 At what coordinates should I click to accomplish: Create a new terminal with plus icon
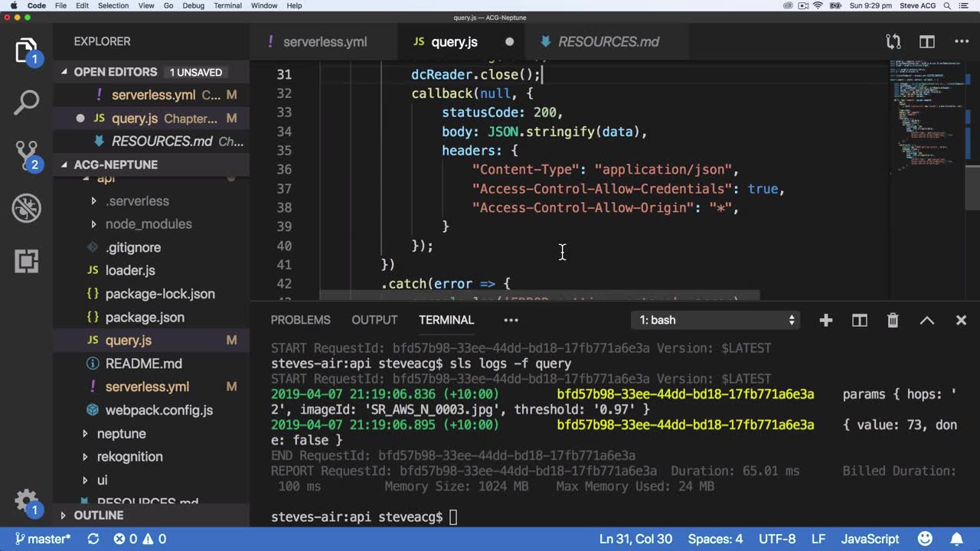point(825,321)
